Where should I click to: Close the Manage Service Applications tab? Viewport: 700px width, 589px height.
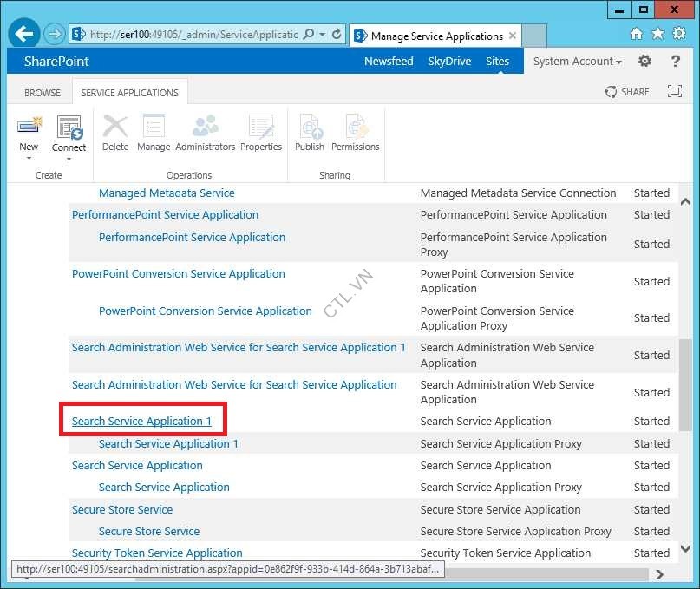click(513, 36)
